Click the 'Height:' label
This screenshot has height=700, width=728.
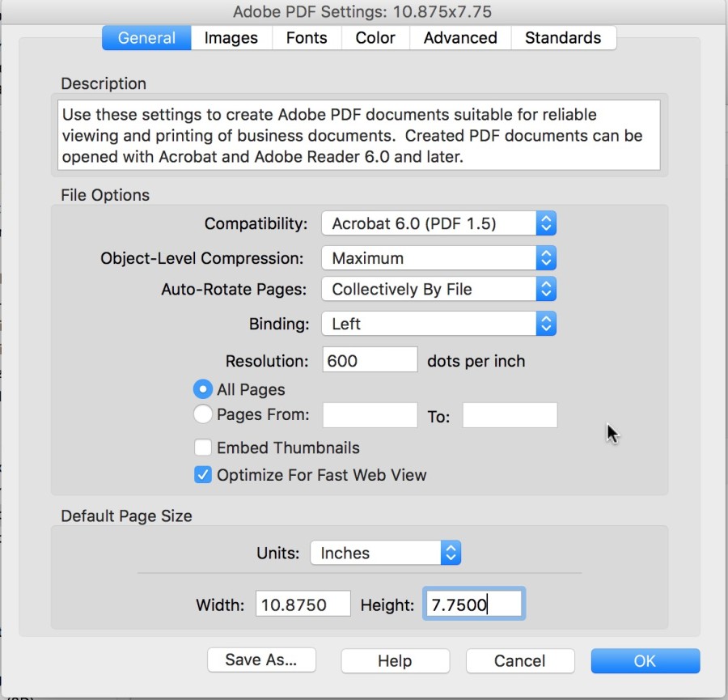point(387,605)
